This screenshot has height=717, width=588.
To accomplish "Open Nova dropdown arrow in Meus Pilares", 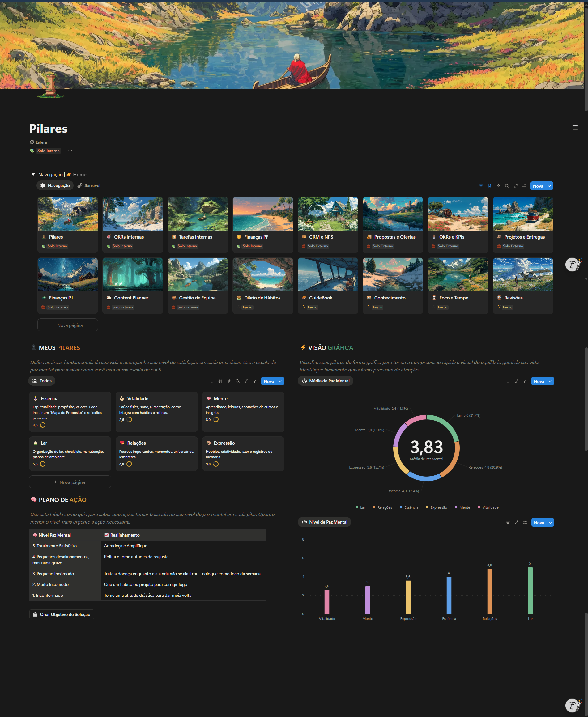I will 280,381.
